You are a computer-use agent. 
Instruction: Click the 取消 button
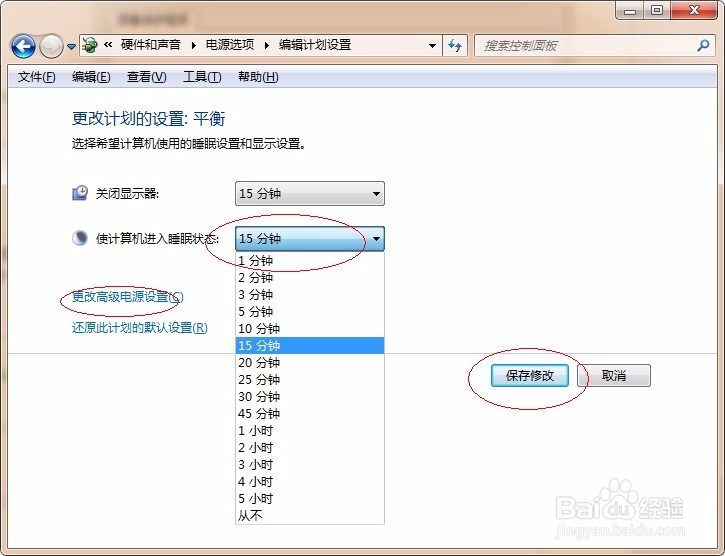coord(614,375)
